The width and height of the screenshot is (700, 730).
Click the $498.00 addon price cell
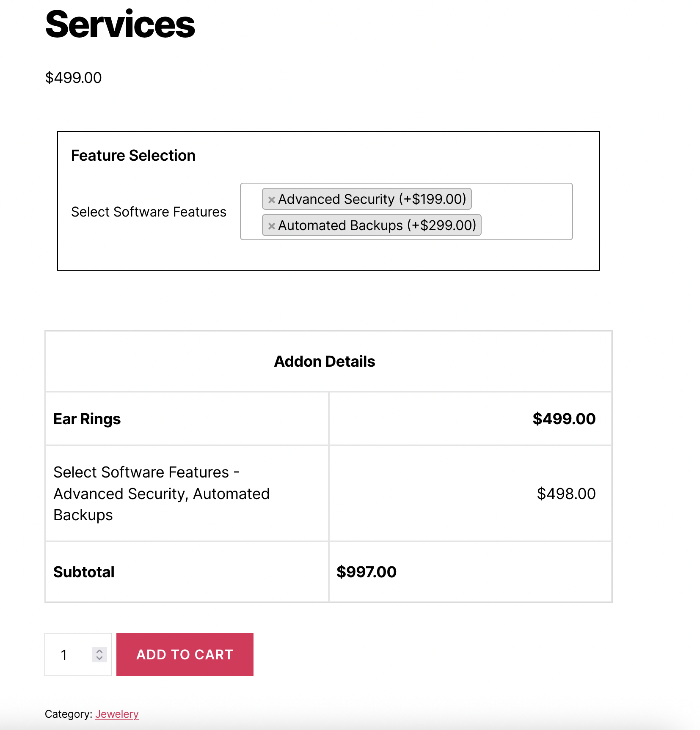(x=566, y=494)
